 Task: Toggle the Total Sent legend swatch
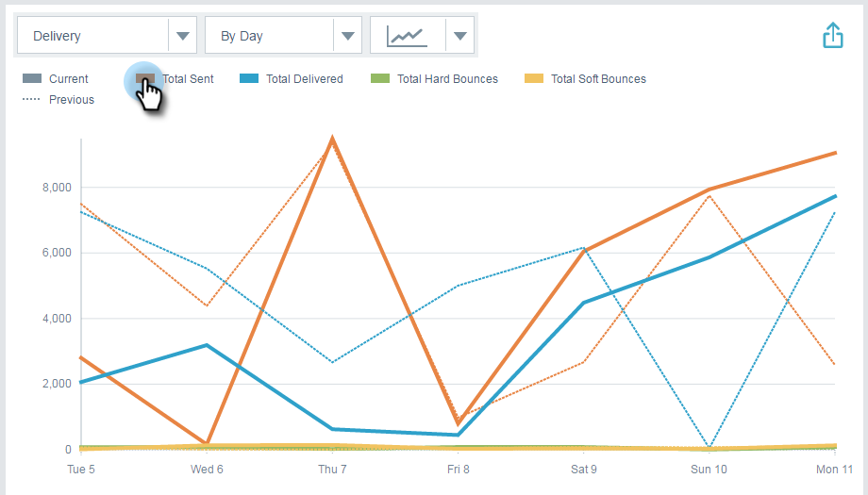pyautogui.click(x=145, y=78)
